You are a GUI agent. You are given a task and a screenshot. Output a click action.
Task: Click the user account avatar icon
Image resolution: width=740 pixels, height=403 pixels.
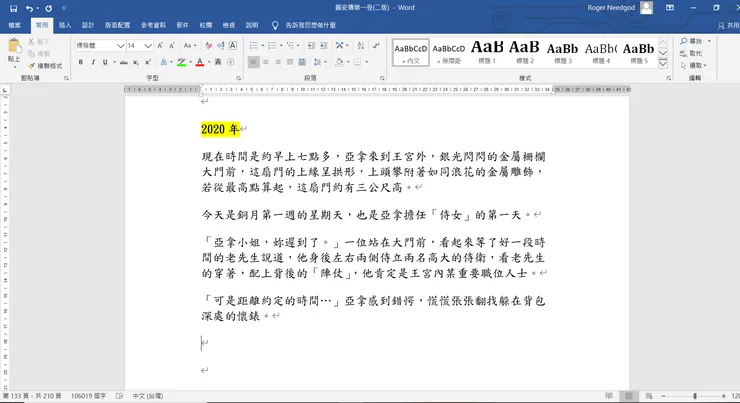(x=647, y=8)
